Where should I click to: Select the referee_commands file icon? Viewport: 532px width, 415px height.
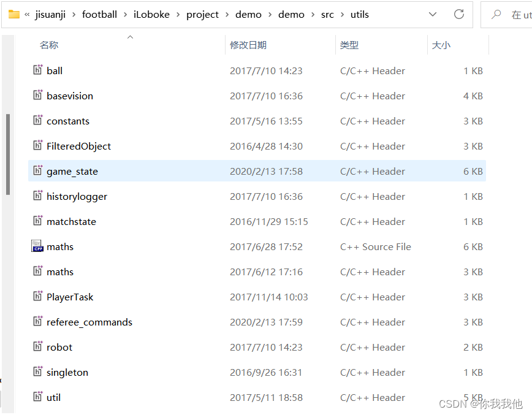pyautogui.click(x=37, y=322)
